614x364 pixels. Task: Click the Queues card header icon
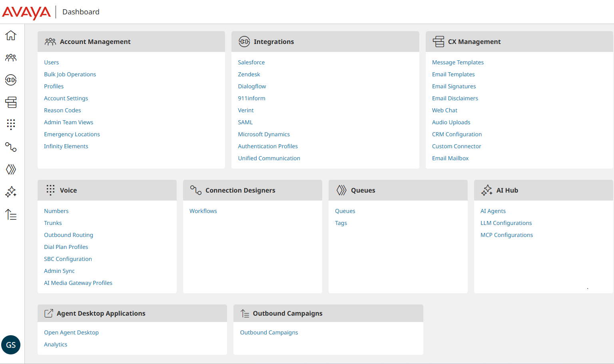341,190
